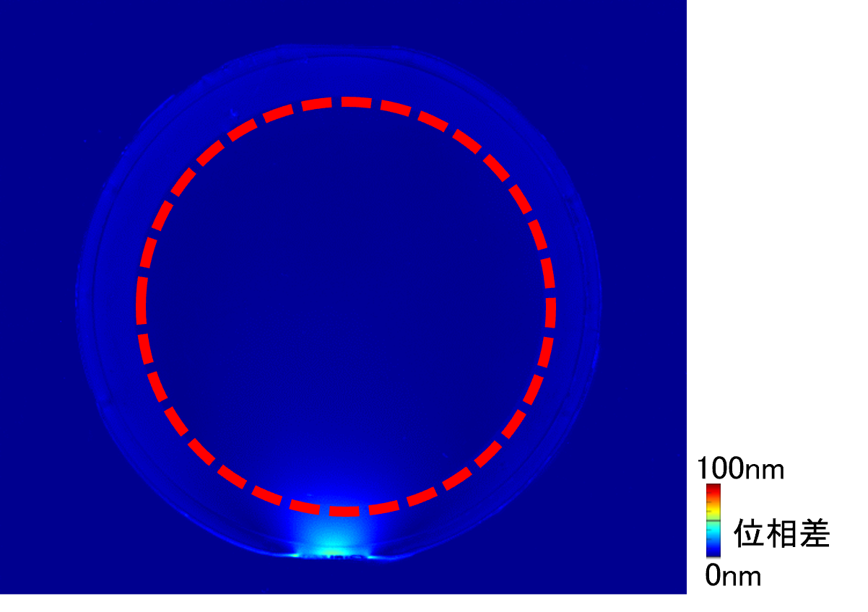The image size is (868, 612).
Task: Click the 位相差 legend label
Action: click(x=782, y=535)
